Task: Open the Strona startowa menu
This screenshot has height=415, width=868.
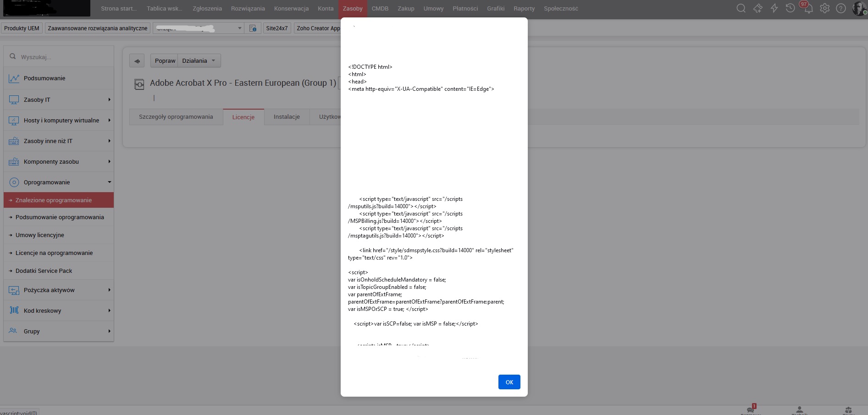Action: 119,9
